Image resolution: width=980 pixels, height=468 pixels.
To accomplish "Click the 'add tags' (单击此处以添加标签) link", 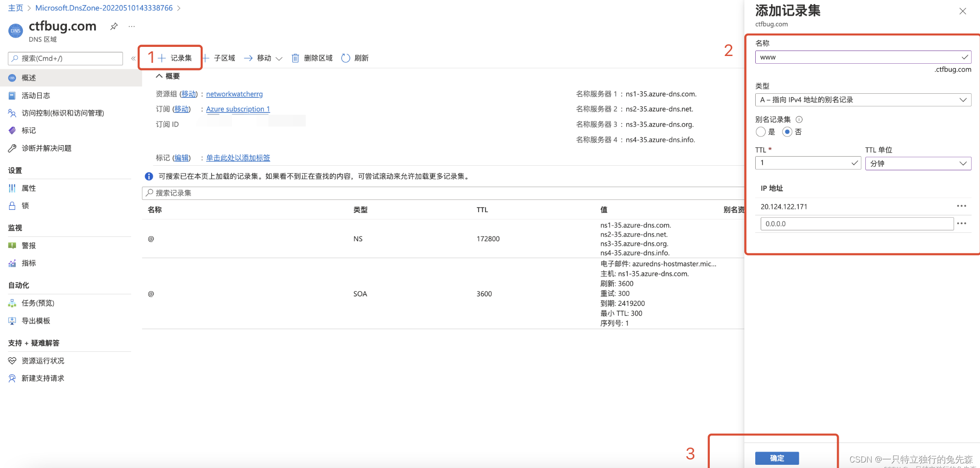I will point(238,158).
